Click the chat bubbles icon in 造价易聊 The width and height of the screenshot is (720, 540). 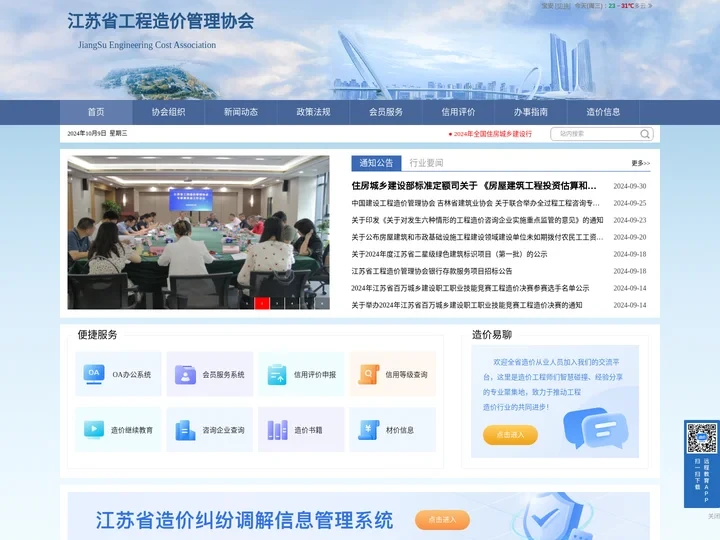[x=595, y=428]
